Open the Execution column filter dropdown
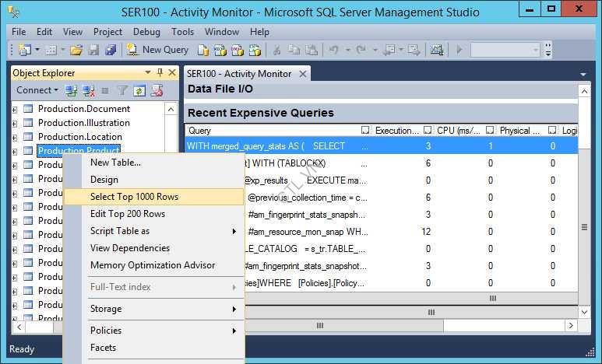The height and width of the screenshot is (364, 602). [428, 130]
